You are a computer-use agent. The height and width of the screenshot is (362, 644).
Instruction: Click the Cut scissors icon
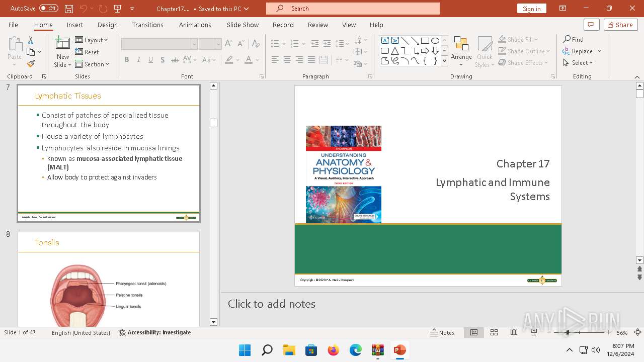click(31, 40)
